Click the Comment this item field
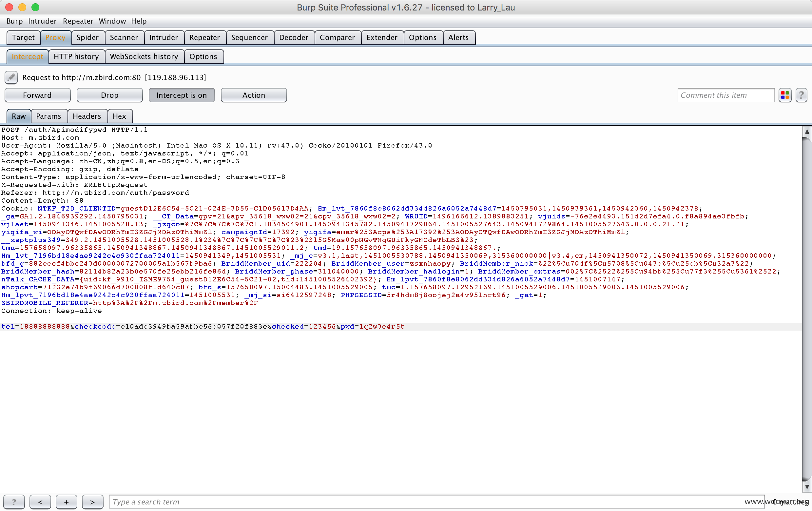This screenshot has height=511, width=812. pos(726,95)
